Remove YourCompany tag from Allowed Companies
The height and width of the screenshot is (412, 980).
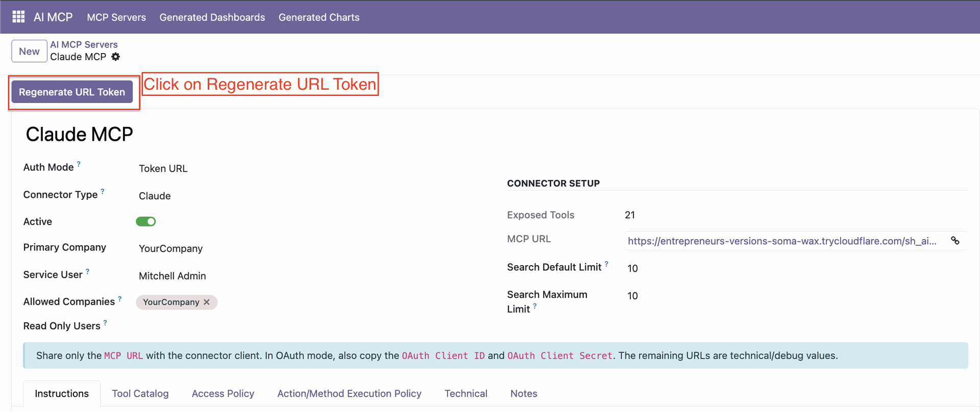tap(207, 302)
